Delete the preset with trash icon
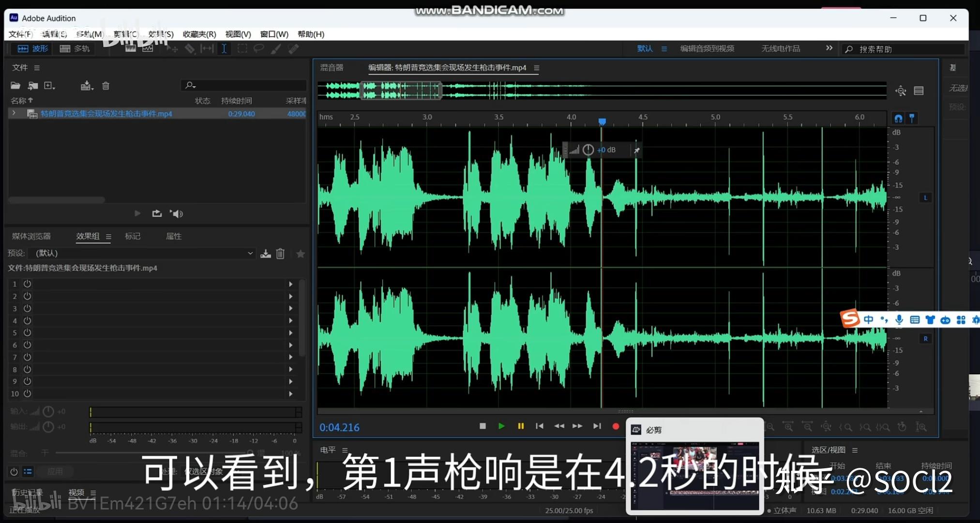This screenshot has height=523, width=980. (281, 254)
